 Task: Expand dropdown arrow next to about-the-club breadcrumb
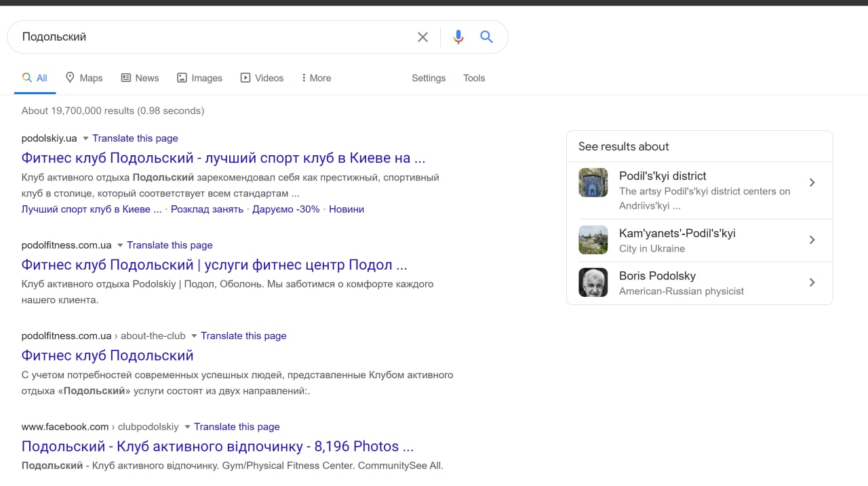[194, 336]
